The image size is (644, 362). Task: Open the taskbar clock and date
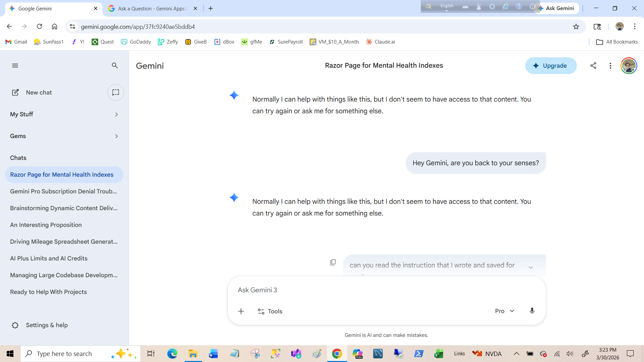[x=608, y=354]
